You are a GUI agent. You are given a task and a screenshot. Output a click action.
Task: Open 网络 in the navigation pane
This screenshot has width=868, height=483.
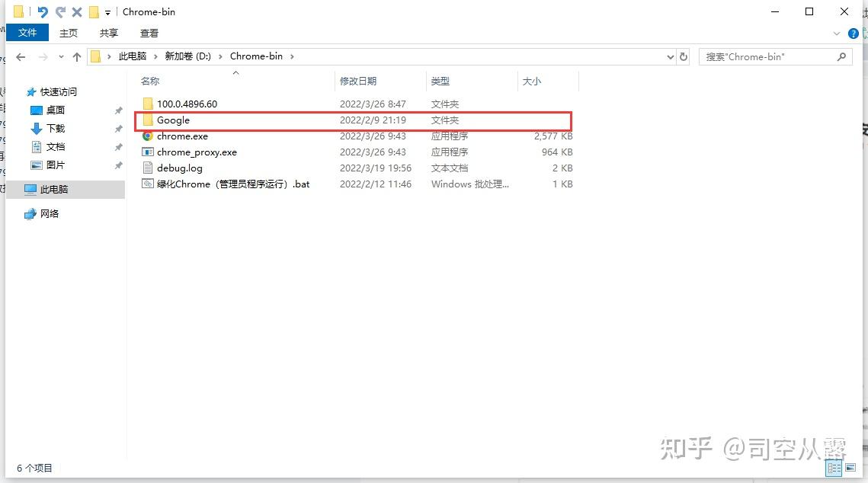[50, 213]
